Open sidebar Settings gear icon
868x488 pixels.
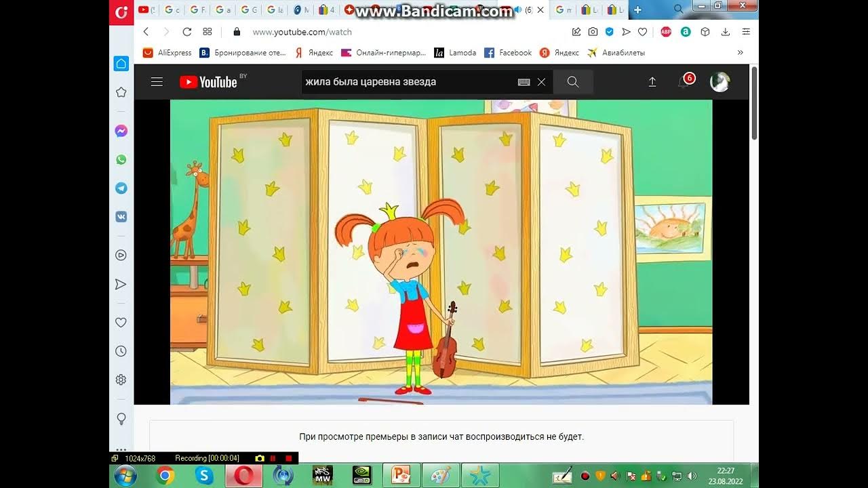click(121, 380)
